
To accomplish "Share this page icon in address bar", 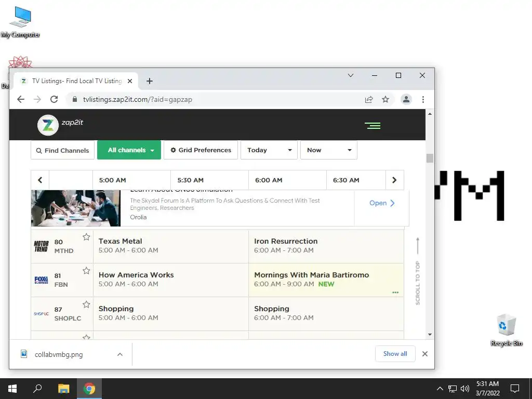I will [x=369, y=99].
